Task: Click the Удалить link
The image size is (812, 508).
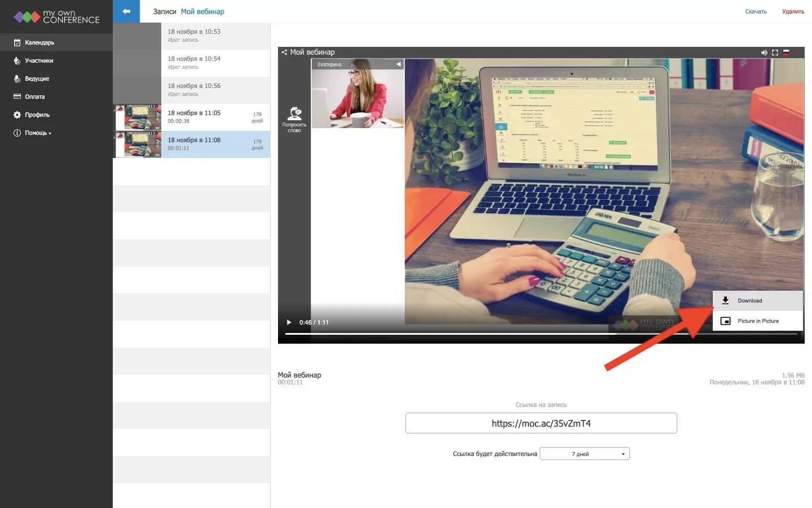Action: point(793,11)
